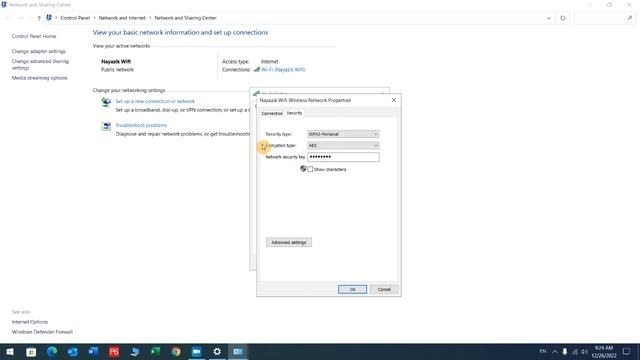Close the Wireless Network Properties dialog

point(394,100)
